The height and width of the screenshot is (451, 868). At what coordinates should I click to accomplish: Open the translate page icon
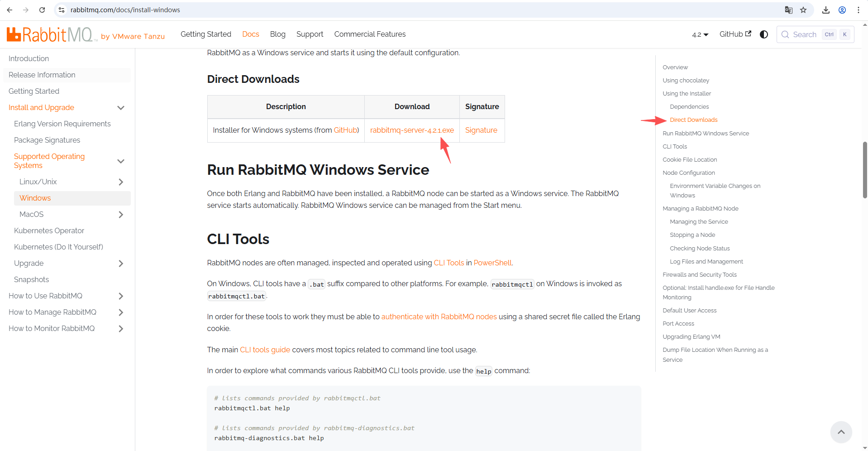click(x=789, y=10)
